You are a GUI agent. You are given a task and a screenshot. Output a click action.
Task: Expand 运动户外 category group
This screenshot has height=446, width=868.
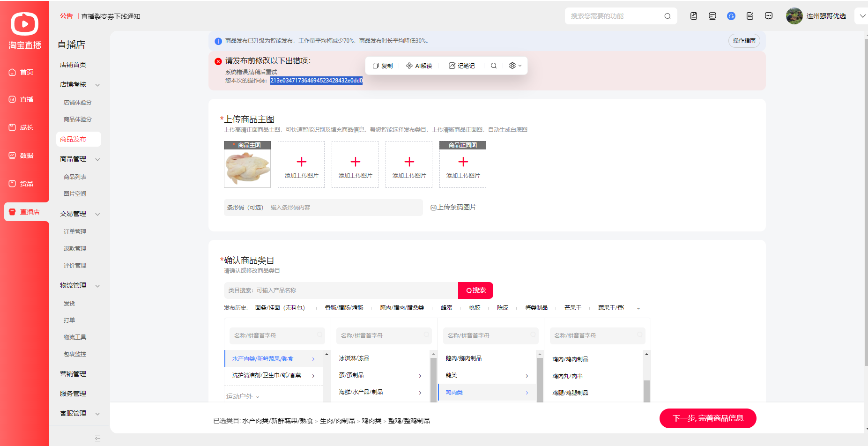pyautogui.click(x=243, y=396)
